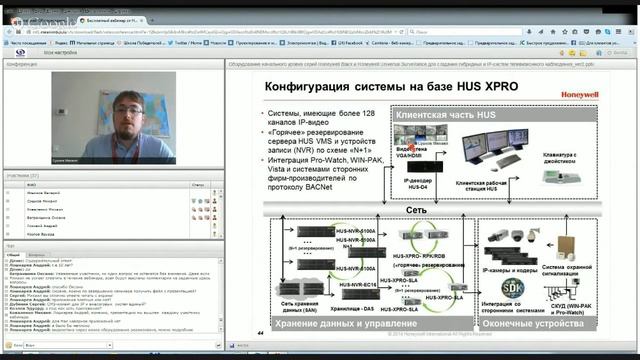Open a new browser tab with plus
This screenshot has height=360, width=640.
click(x=152, y=20)
